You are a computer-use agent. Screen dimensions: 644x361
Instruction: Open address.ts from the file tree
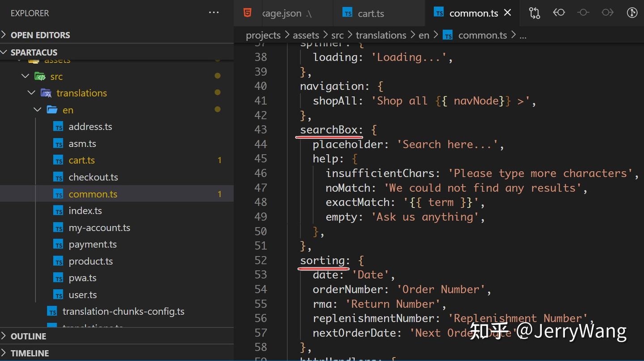[90, 127]
